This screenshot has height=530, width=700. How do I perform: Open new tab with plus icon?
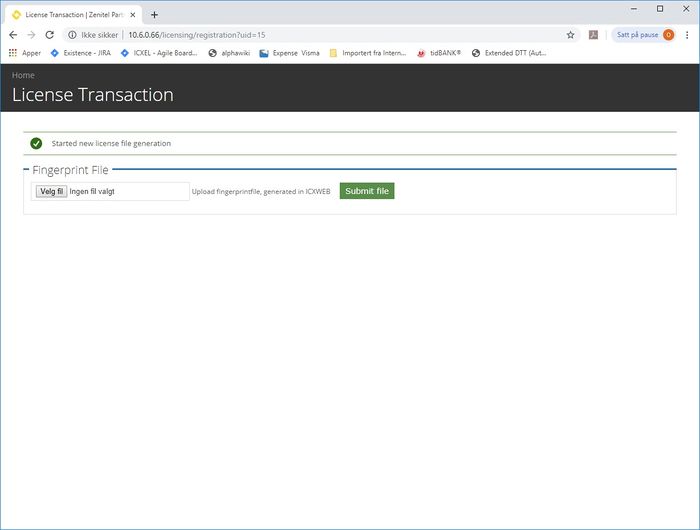tap(154, 15)
